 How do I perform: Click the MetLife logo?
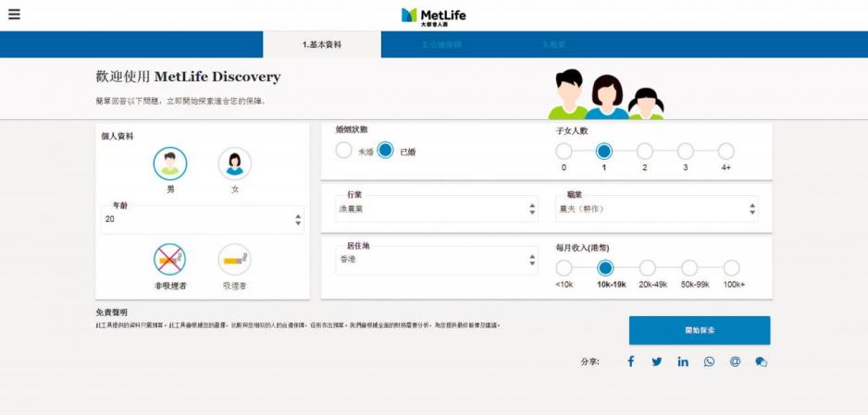[433, 17]
